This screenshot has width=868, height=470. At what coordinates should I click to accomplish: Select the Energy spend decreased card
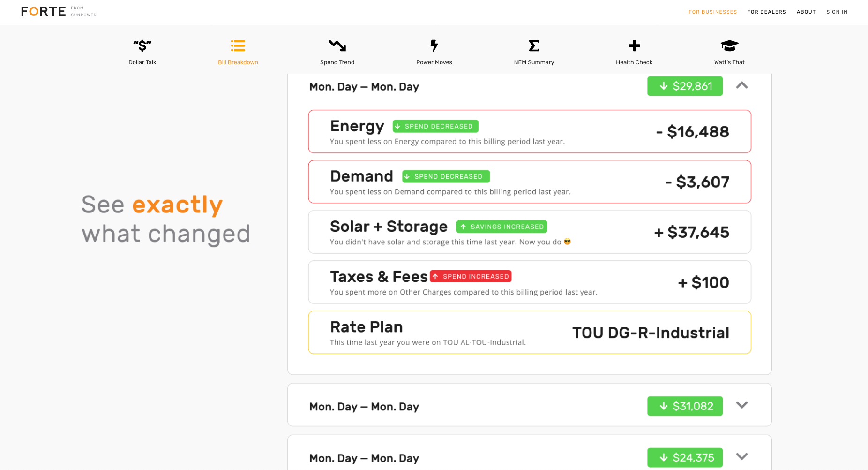click(x=530, y=131)
